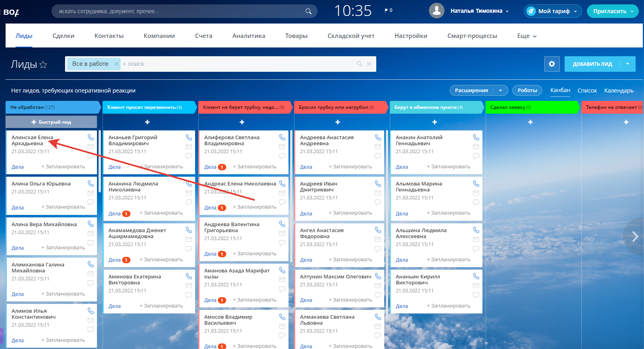644x349 pixels.
Task: Click the Добавить лид button
Action: click(x=592, y=64)
